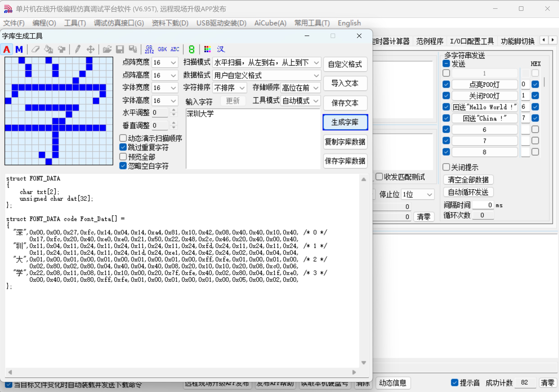Click scroll-down arrow in code output

click(364, 363)
